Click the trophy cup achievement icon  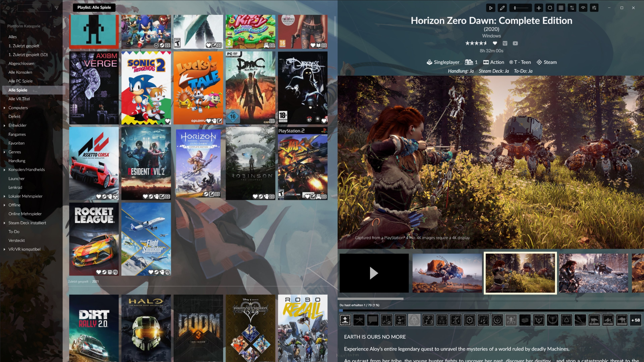click(x=552, y=320)
